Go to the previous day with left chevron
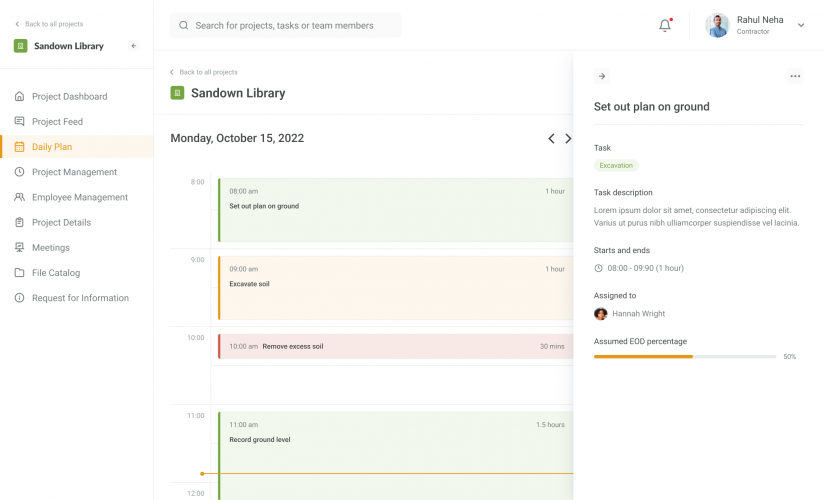Viewport: 824px width, 500px height. click(551, 139)
